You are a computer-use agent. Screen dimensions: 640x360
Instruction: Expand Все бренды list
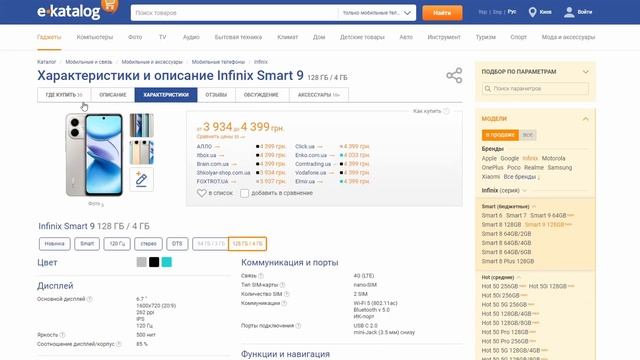(x=522, y=177)
